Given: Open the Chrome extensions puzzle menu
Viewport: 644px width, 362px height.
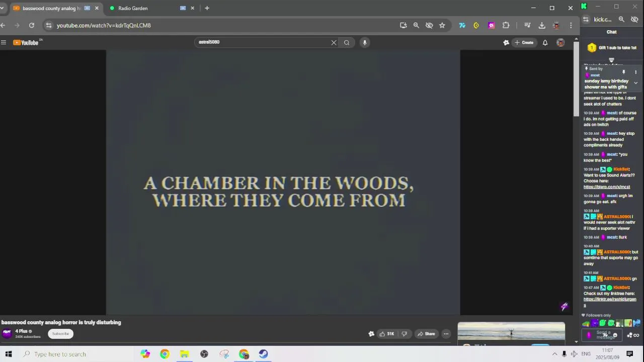Looking at the screenshot, I should pos(506,25).
